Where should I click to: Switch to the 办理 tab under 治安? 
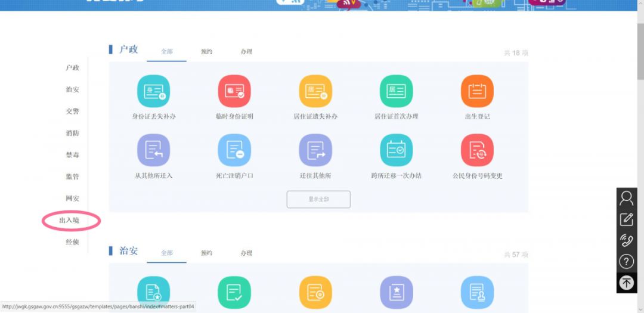[246, 253]
